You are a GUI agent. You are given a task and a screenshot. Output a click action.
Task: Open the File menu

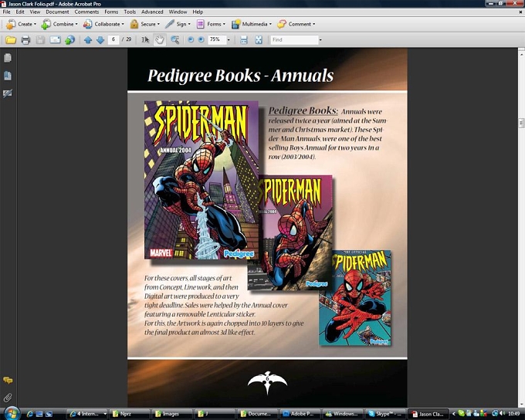6,12
